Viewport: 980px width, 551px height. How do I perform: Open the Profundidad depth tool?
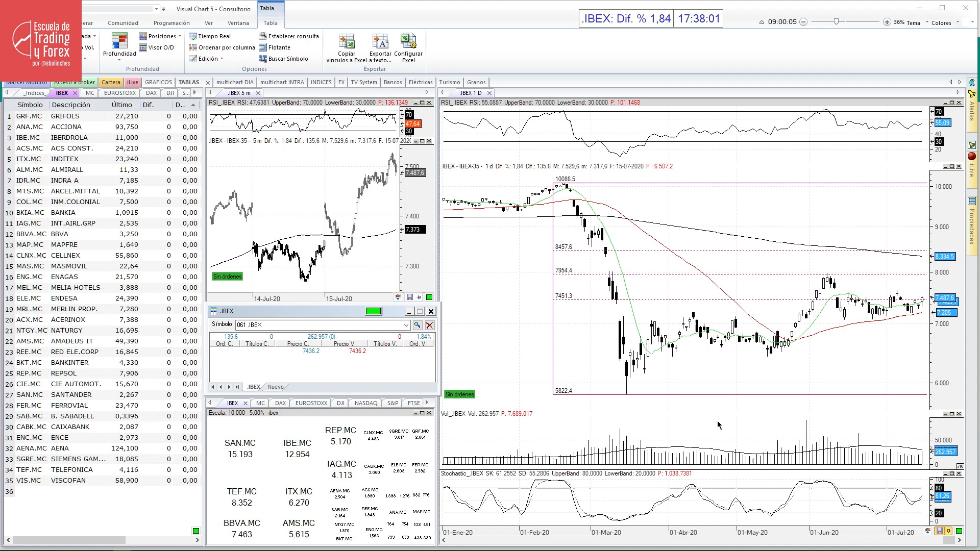(119, 45)
